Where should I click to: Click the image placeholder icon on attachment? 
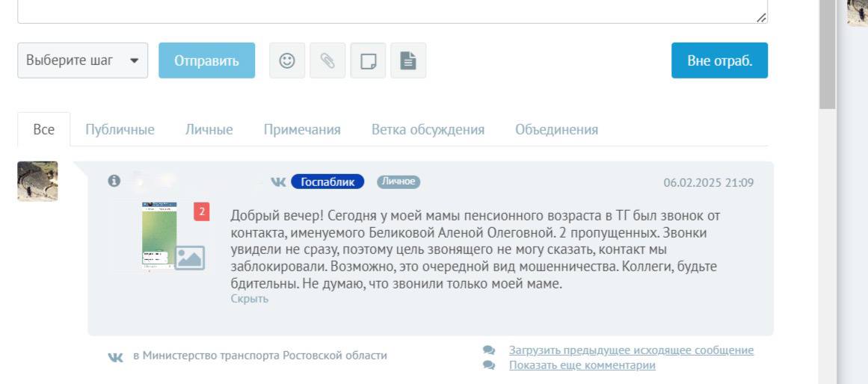click(x=190, y=258)
